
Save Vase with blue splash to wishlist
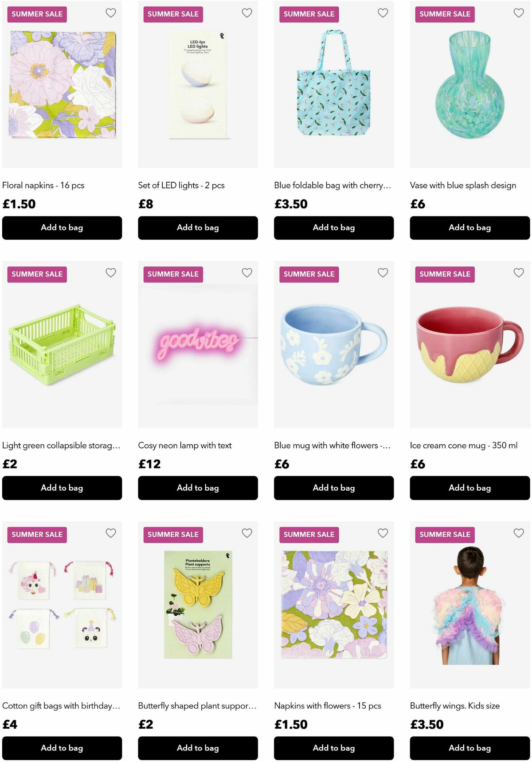pyautogui.click(x=519, y=13)
